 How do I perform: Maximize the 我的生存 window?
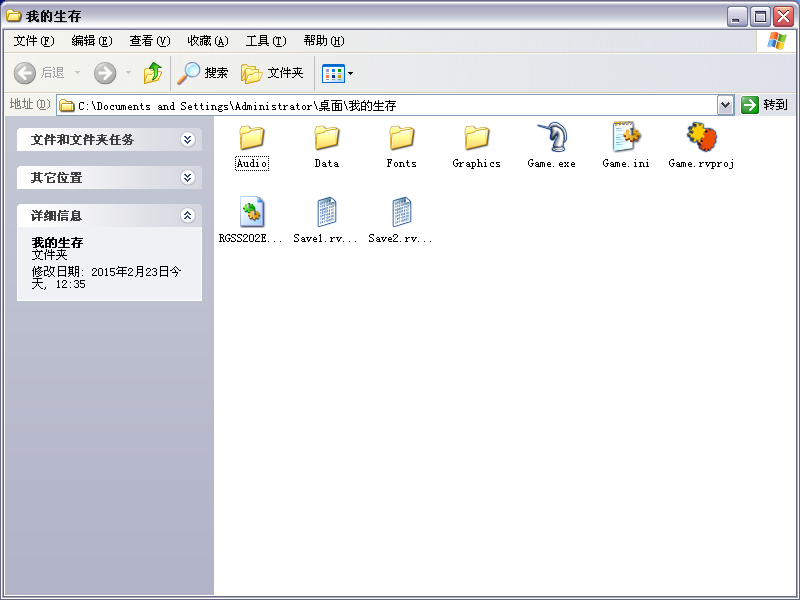click(x=760, y=16)
